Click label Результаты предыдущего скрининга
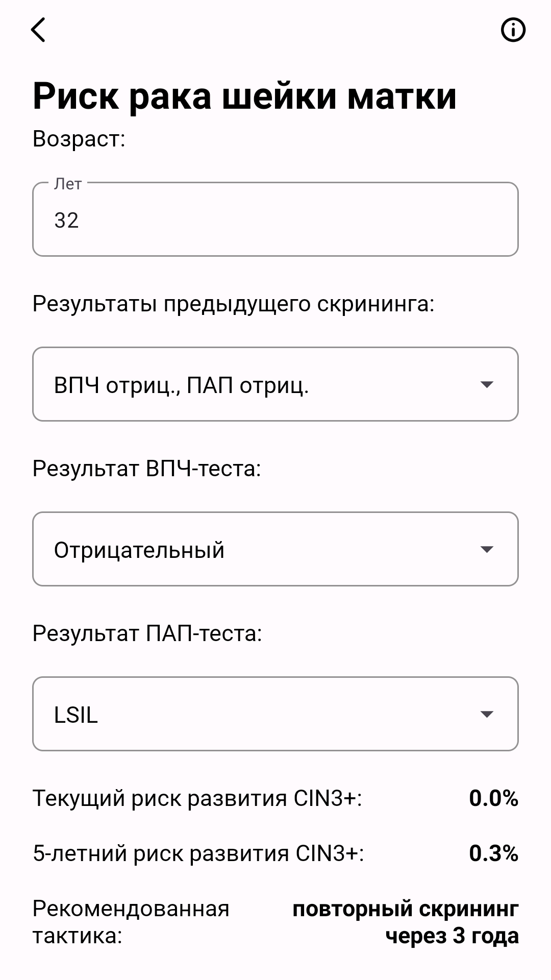 pyautogui.click(x=233, y=304)
